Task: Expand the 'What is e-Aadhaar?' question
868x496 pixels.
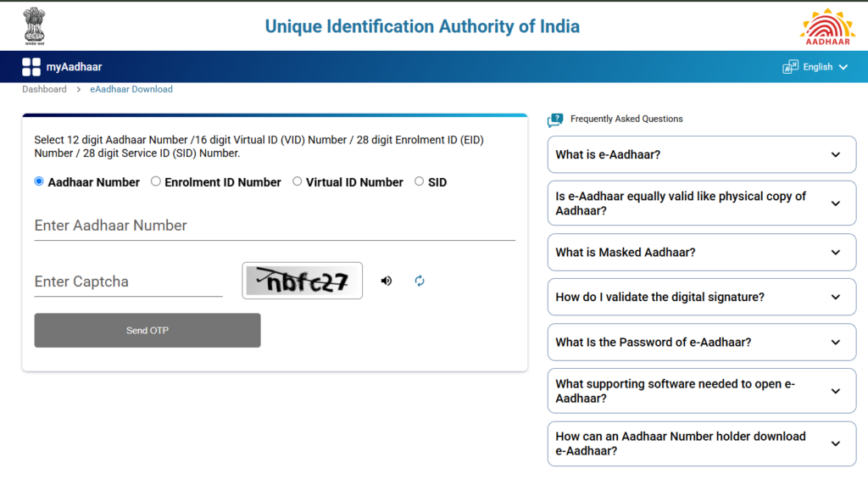Action: tap(702, 154)
